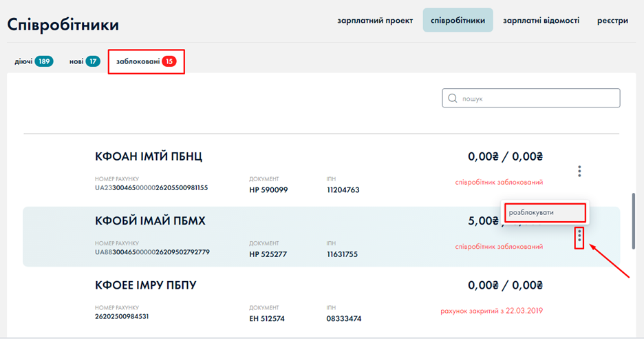Screen dimensions: 644x339
Task: Click the 17 badge on нові
Action: coord(93,61)
